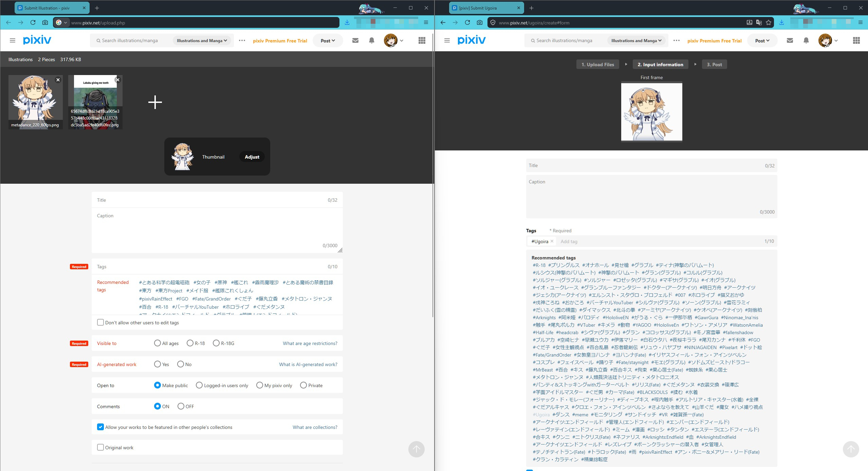Open Post dropdown in left window

[328, 40]
